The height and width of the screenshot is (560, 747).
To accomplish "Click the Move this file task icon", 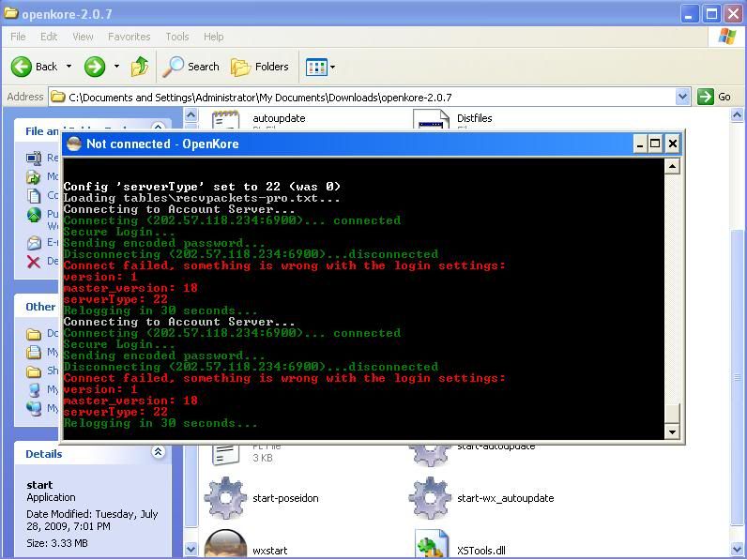I will [34, 177].
